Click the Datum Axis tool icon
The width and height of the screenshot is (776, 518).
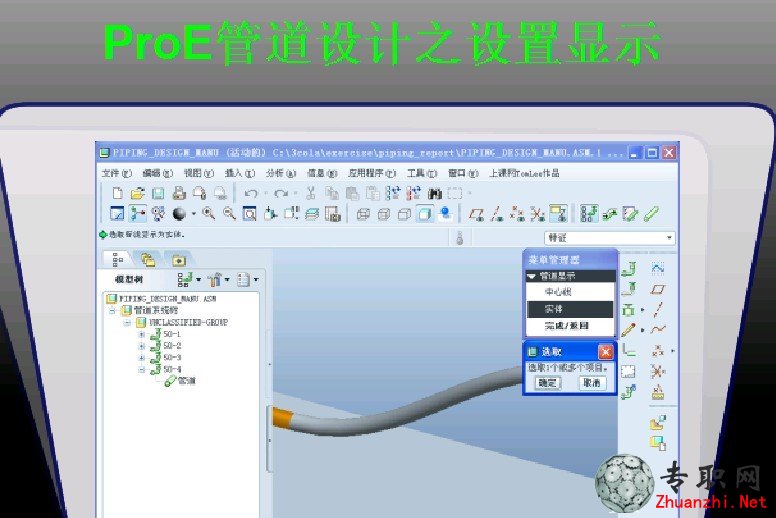coord(658,310)
